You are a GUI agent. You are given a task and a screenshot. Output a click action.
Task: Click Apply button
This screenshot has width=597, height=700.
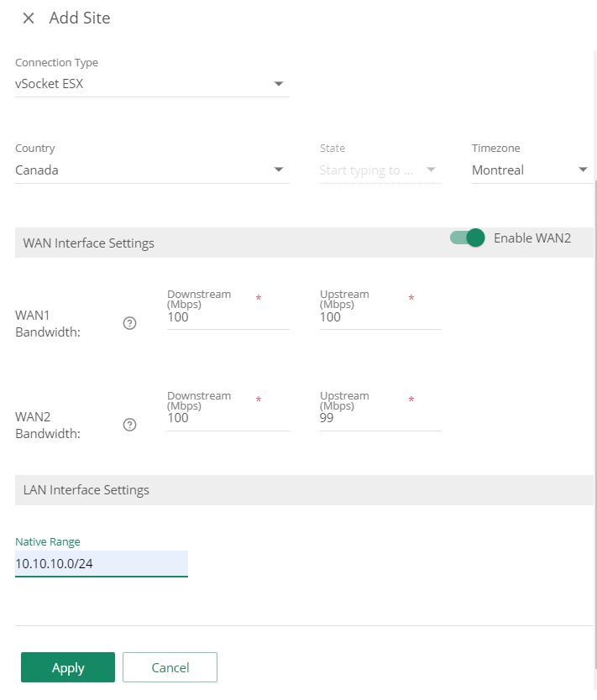(68, 667)
